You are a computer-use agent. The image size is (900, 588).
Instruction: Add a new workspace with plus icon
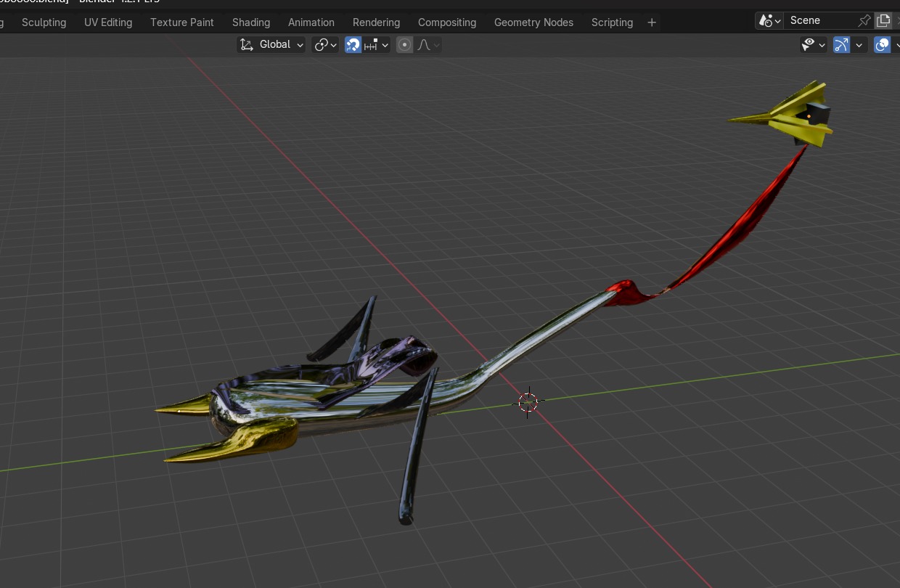point(652,23)
